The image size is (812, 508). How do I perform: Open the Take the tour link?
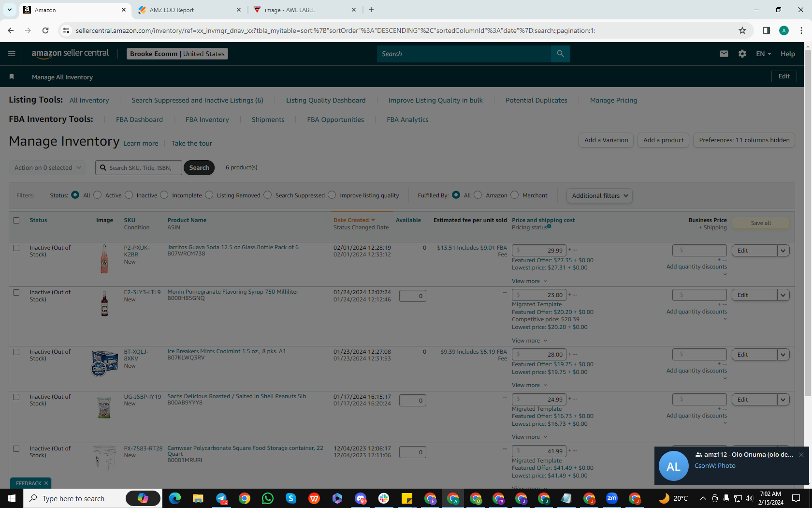point(191,143)
